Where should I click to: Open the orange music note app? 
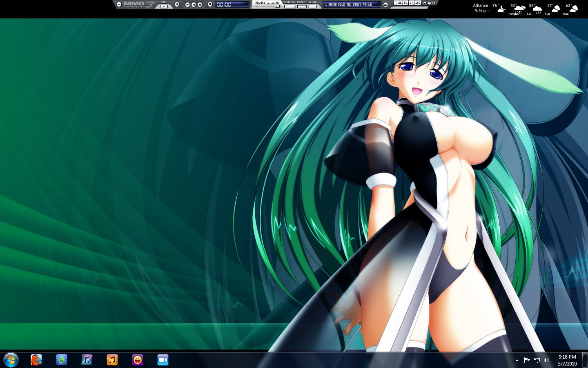(112, 360)
